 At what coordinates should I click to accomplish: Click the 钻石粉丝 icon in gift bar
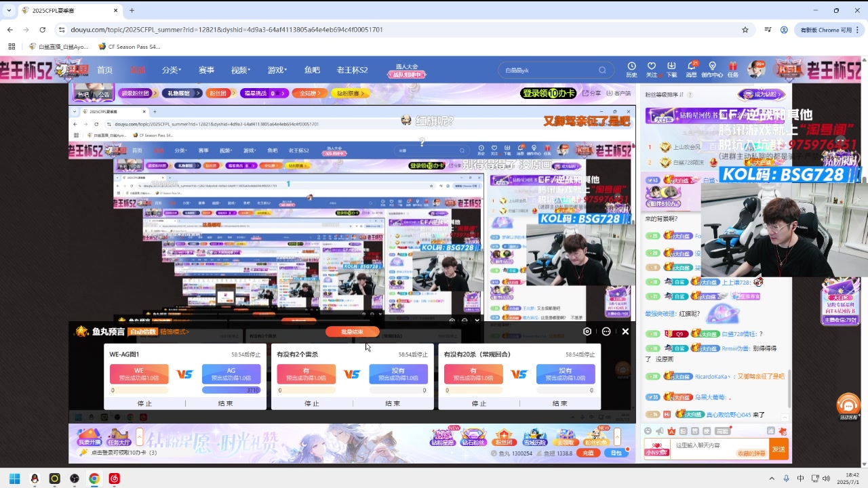click(x=473, y=436)
